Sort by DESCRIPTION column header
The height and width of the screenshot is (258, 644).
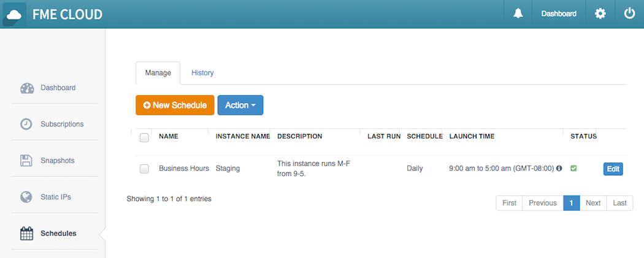[300, 136]
